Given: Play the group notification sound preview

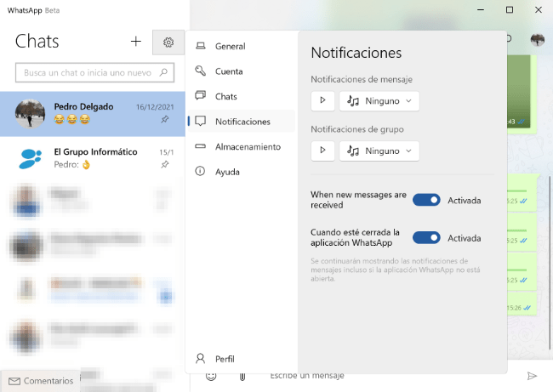Looking at the screenshot, I should pos(322,151).
